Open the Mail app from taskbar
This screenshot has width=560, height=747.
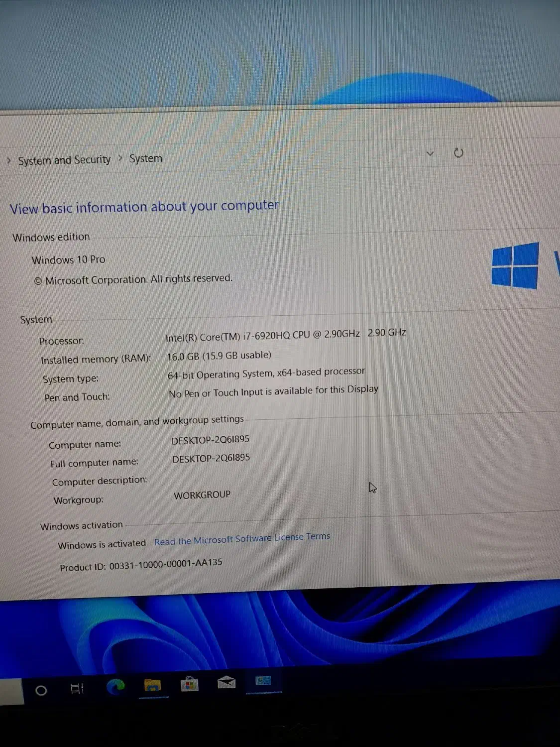click(226, 682)
